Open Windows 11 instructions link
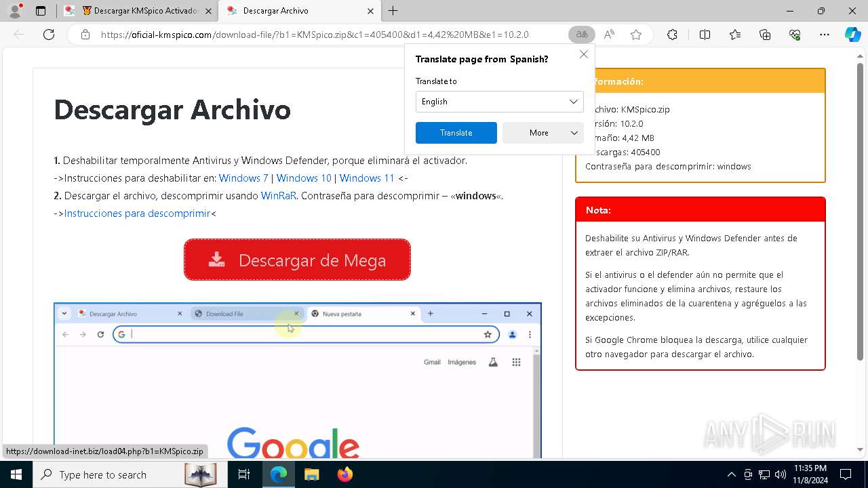The height and width of the screenshot is (488, 868). point(367,178)
